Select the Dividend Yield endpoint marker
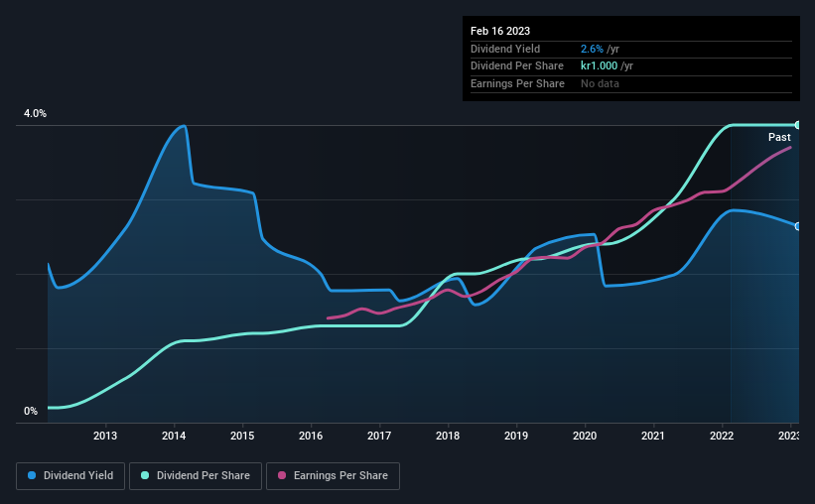 pyautogui.click(x=798, y=226)
